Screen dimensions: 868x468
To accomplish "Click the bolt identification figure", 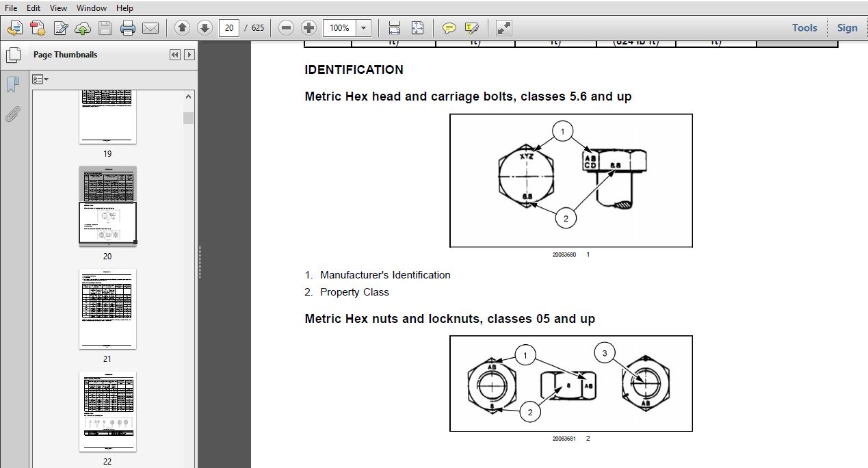I will [x=571, y=181].
